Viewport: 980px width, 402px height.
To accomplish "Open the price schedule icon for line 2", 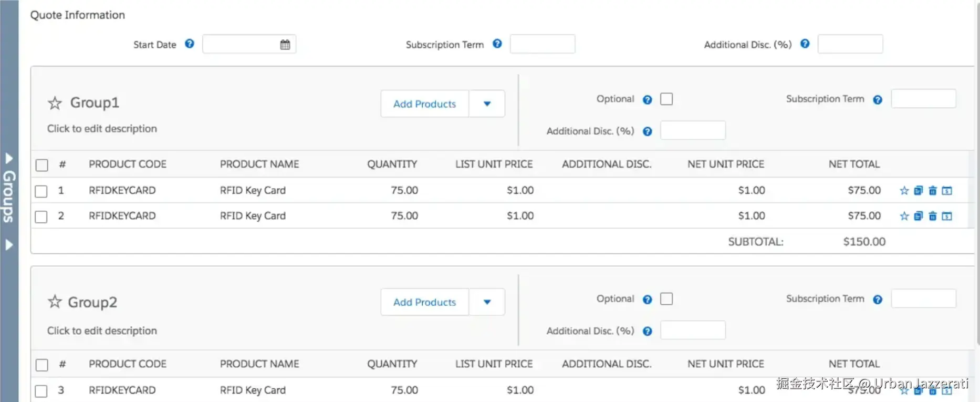I will (947, 216).
